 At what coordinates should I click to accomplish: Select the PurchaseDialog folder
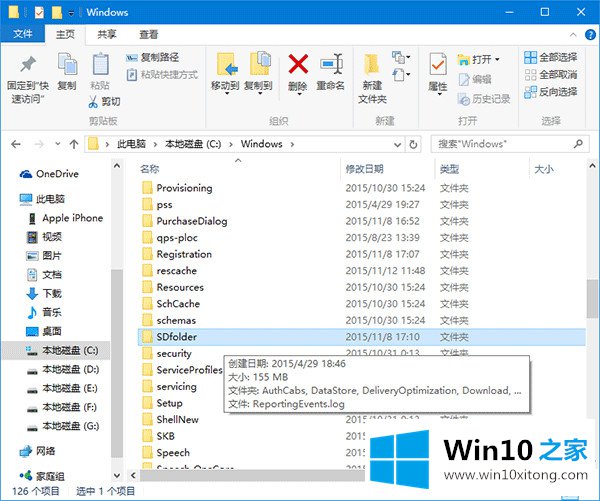[192, 221]
